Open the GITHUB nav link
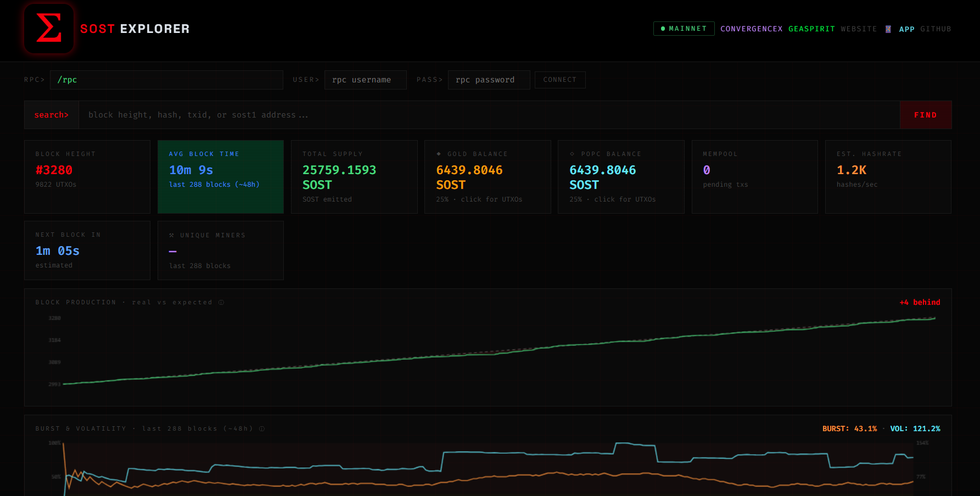Screen dimensions: 980x496 point(936,29)
